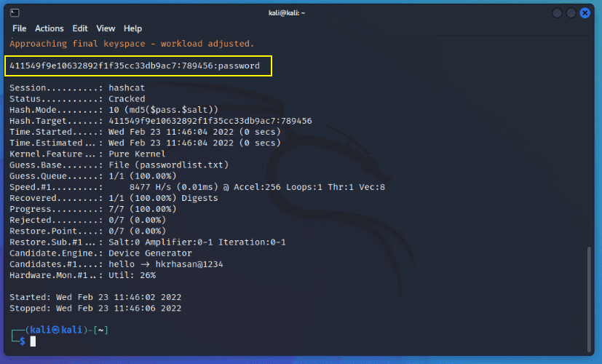Click the 'Guess.Base' passwordlist.txt line
This screenshot has height=364, width=602.
coord(119,165)
